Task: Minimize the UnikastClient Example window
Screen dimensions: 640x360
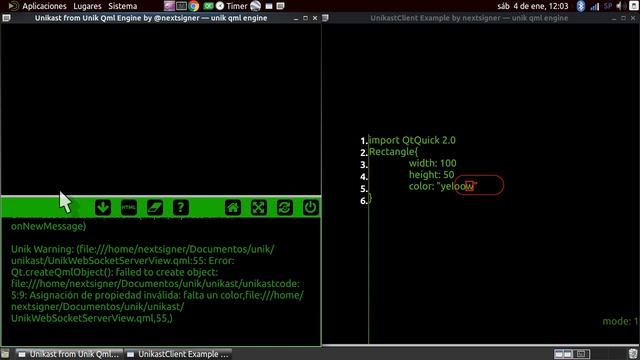Action: 614,18
